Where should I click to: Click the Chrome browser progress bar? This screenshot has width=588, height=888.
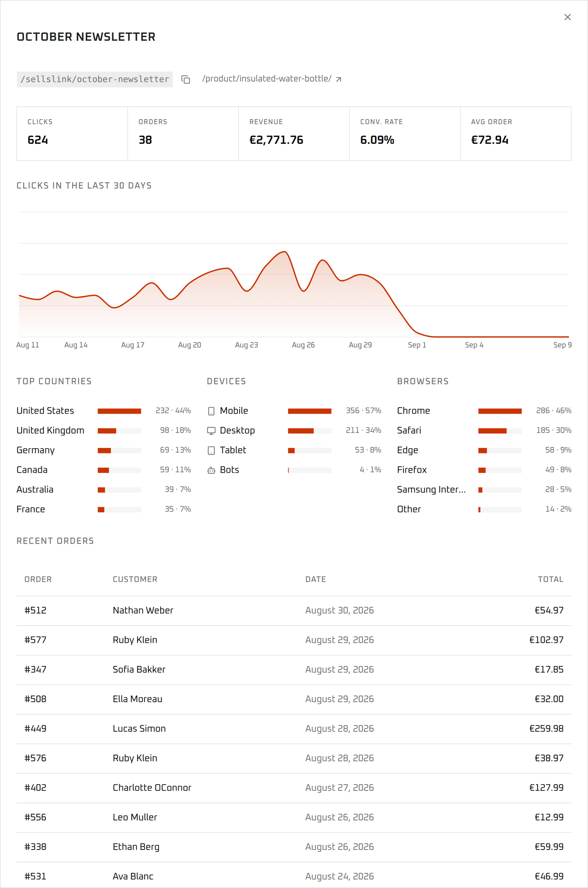coord(500,411)
